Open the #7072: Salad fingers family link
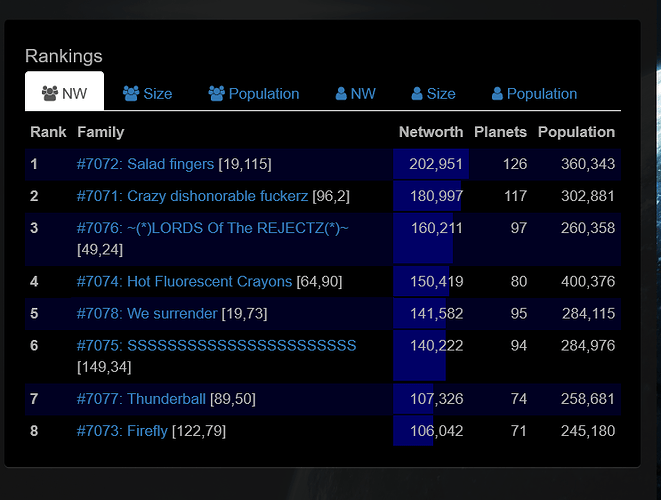This screenshot has height=500, width=661. (x=145, y=164)
